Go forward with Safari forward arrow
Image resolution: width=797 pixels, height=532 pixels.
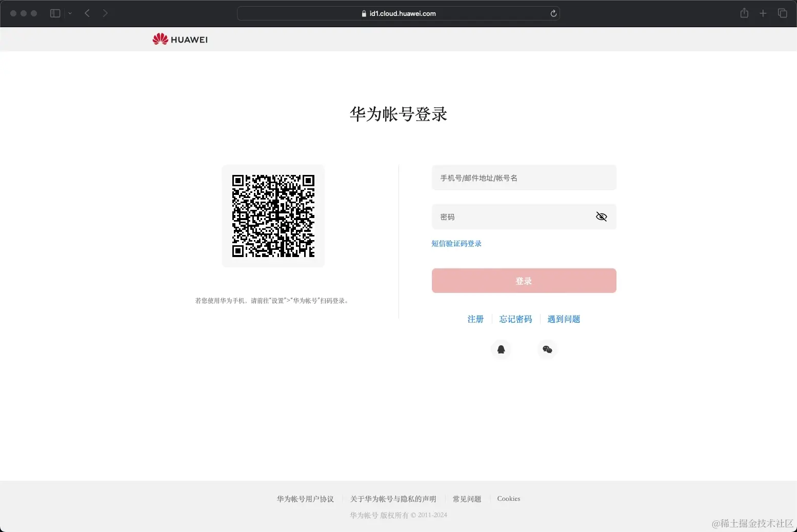(105, 13)
